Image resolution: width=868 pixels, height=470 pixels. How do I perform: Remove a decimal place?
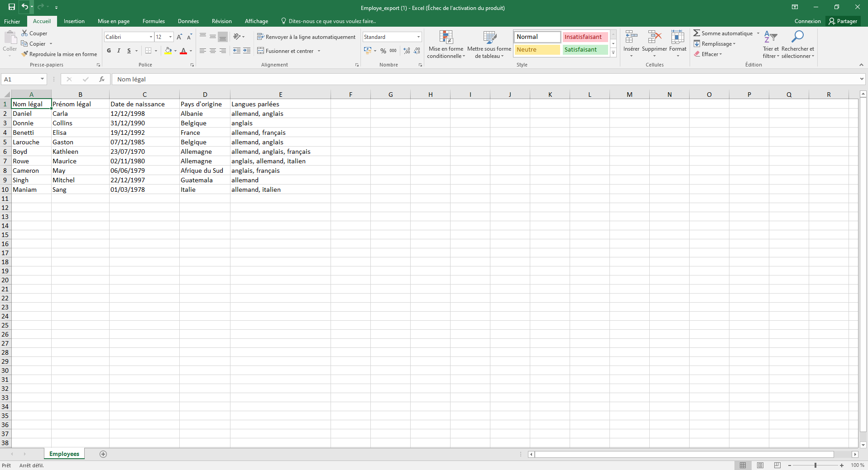[417, 51]
